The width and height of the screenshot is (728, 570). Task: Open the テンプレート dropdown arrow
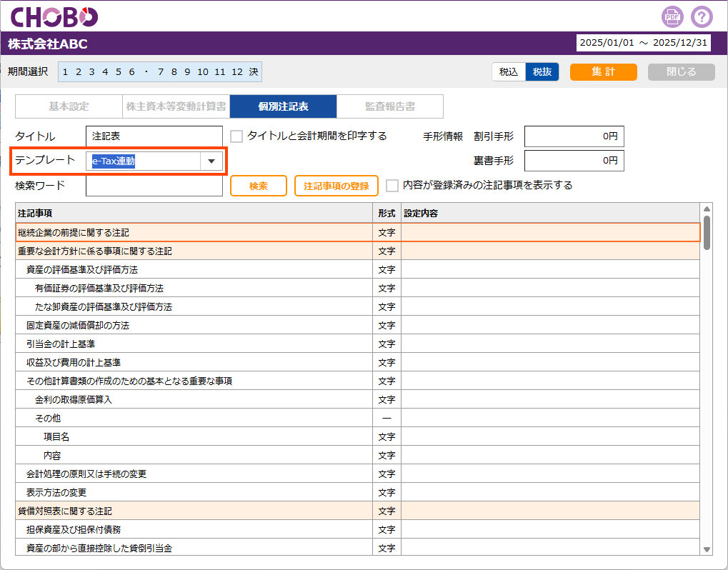(x=211, y=161)
